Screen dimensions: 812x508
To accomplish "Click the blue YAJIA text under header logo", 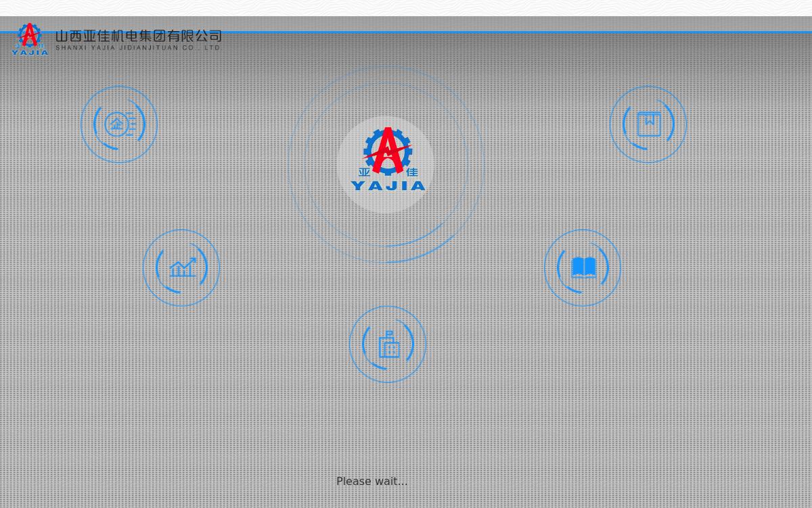I will pyautogui.click(x=30, y=52).
